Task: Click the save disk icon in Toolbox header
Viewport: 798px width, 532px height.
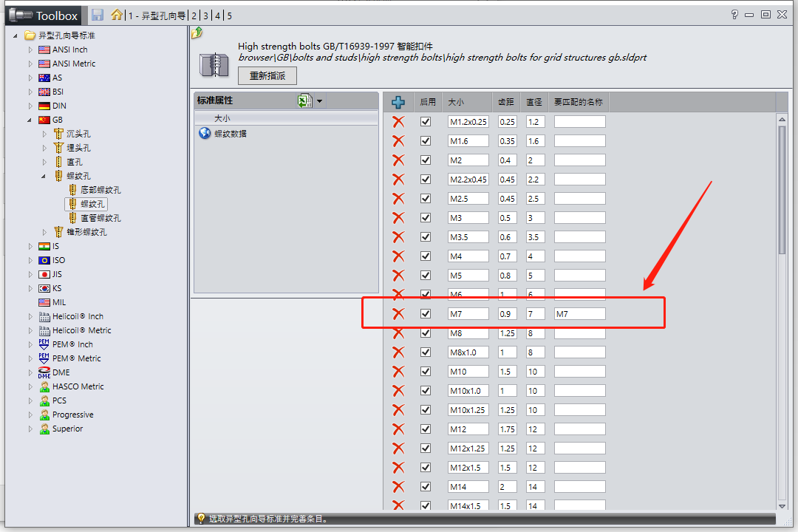Action: (98, 15)
